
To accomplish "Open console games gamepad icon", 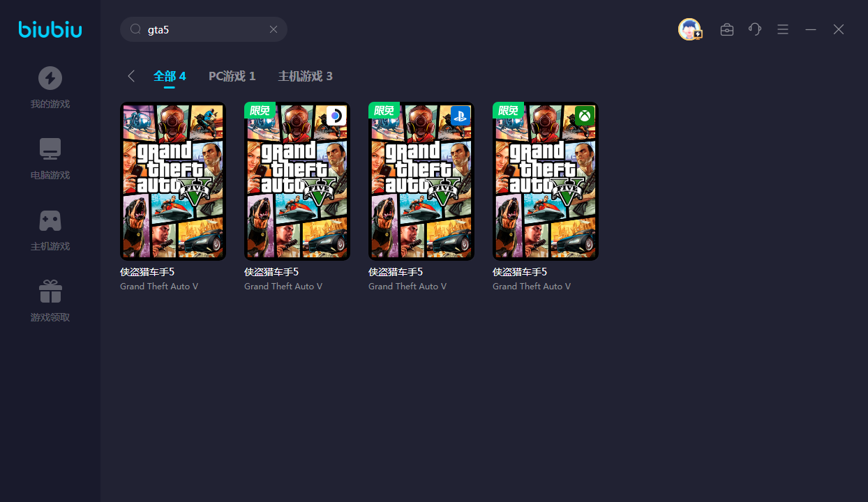I will (50, 220).
